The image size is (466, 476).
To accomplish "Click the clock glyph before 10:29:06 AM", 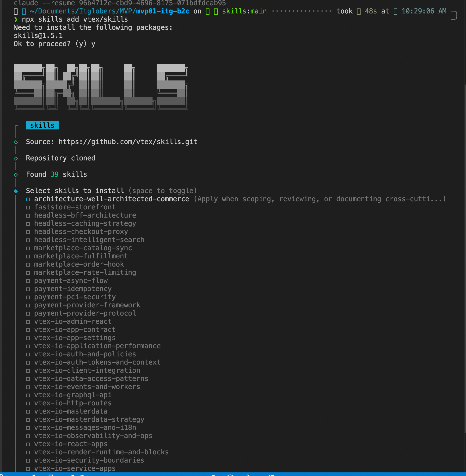I will tap(395, 11).
